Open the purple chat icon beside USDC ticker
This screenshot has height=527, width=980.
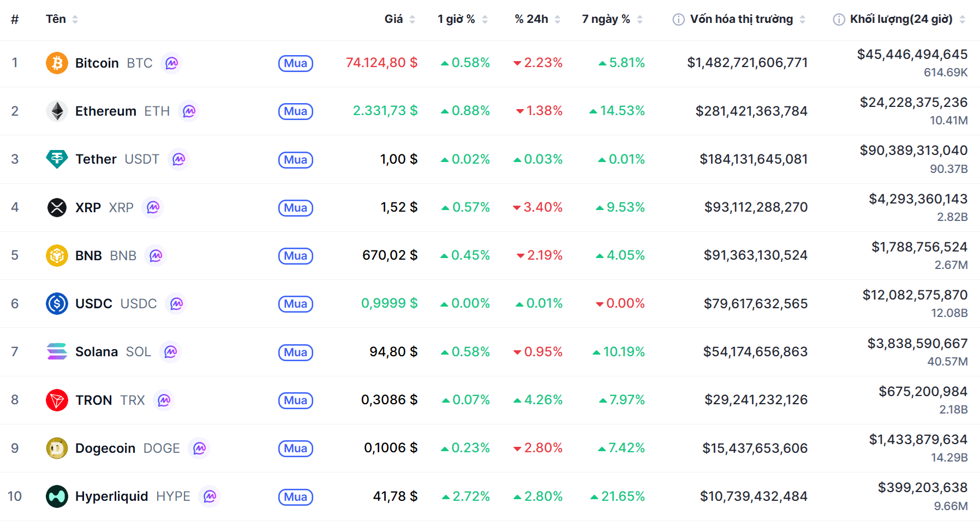[176, 303]
